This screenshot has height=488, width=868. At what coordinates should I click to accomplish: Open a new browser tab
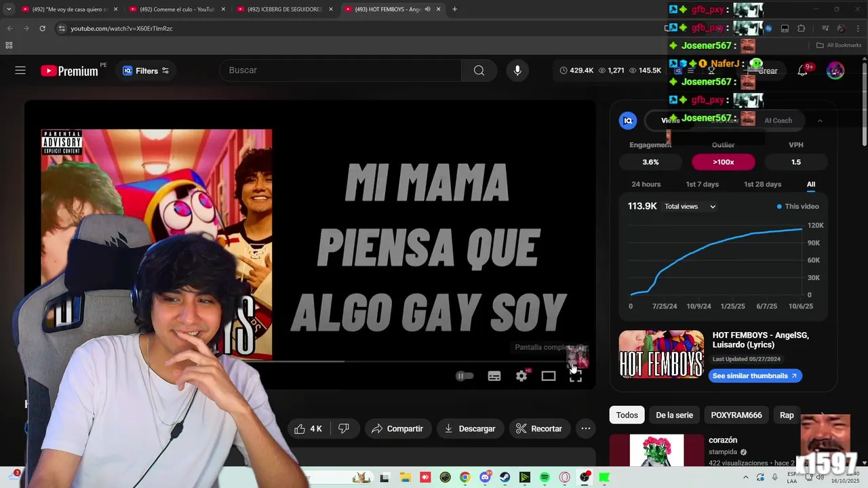click(454, 9)
